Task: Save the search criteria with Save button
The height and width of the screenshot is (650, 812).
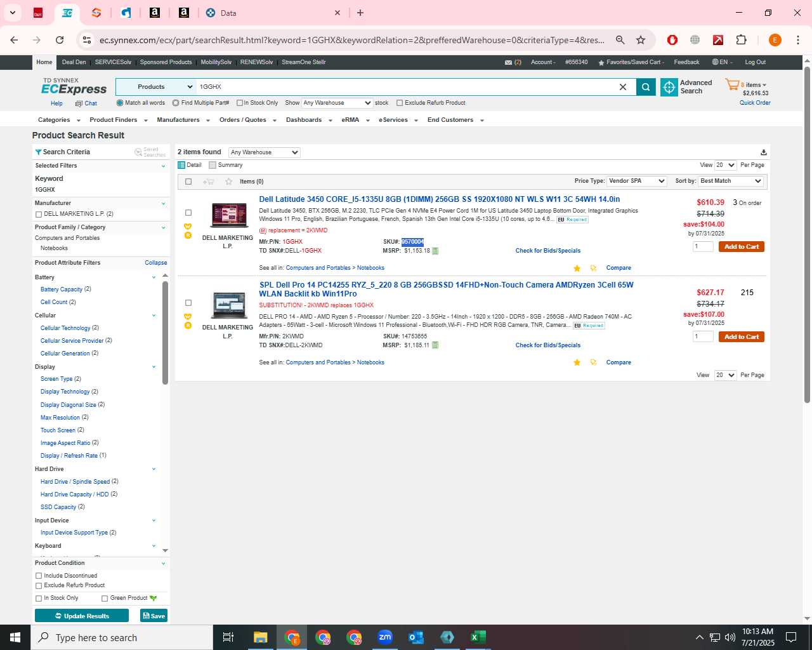Action: click(154, 616)
